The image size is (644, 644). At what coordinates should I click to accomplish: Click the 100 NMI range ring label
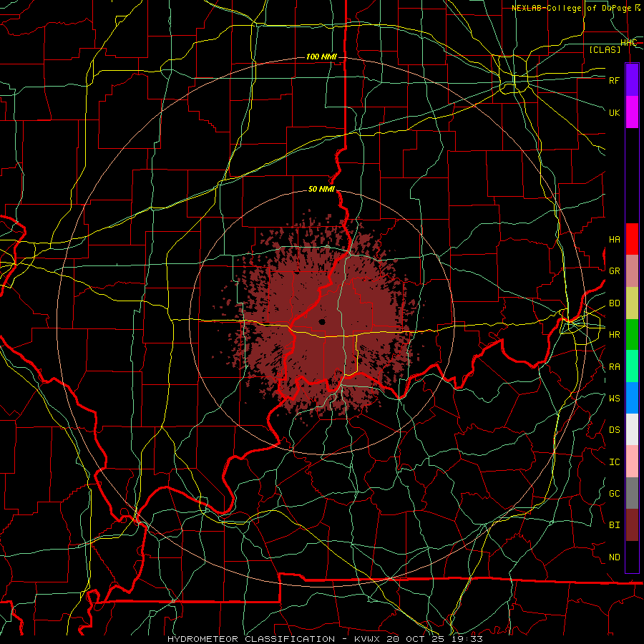pyautogui.click(x=321, y=57)
